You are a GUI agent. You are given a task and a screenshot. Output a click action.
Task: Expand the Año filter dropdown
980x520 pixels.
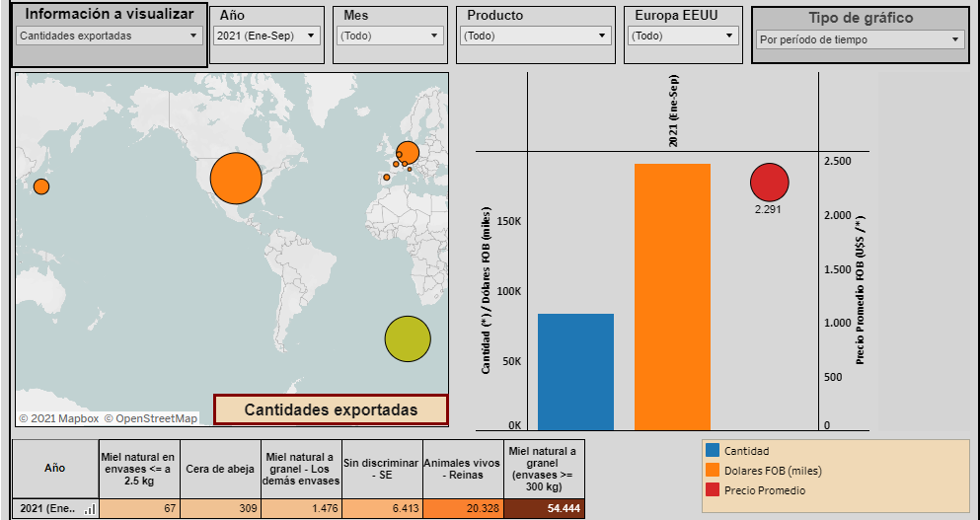266,37
